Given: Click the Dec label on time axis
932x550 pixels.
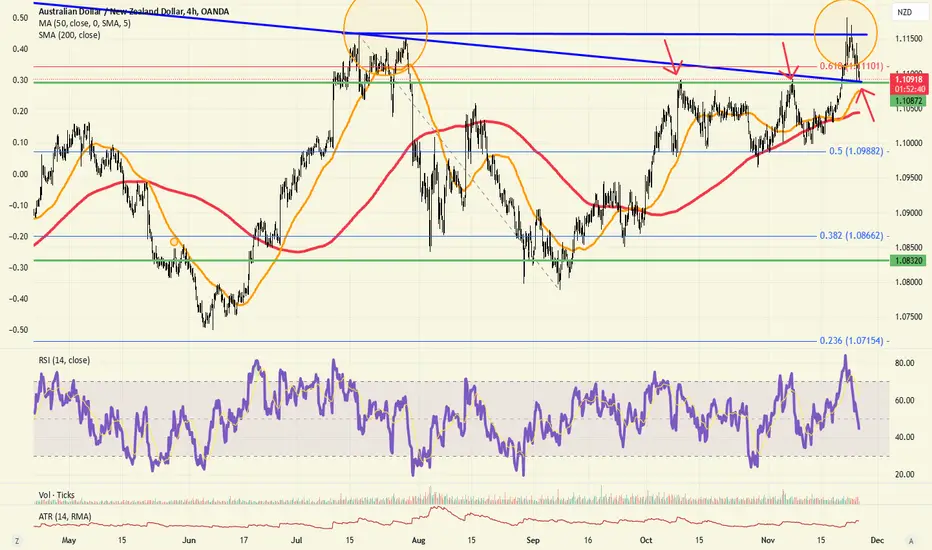Looking at the screenshot, I should pos(877,540).
